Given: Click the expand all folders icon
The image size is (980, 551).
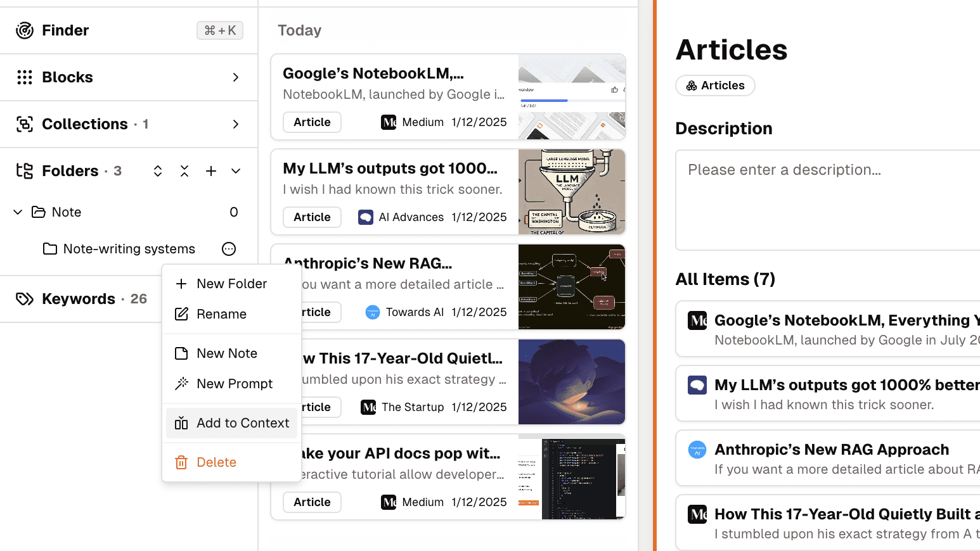Looking at the screenshot, I should click(x=158, y=171).
